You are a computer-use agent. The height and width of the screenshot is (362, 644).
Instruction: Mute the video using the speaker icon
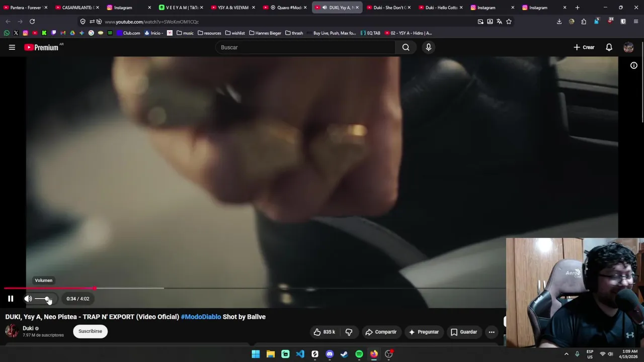28,299
